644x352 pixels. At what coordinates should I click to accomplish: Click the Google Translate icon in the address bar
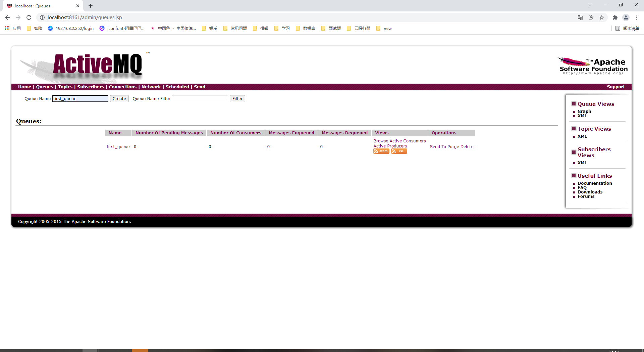580,17
